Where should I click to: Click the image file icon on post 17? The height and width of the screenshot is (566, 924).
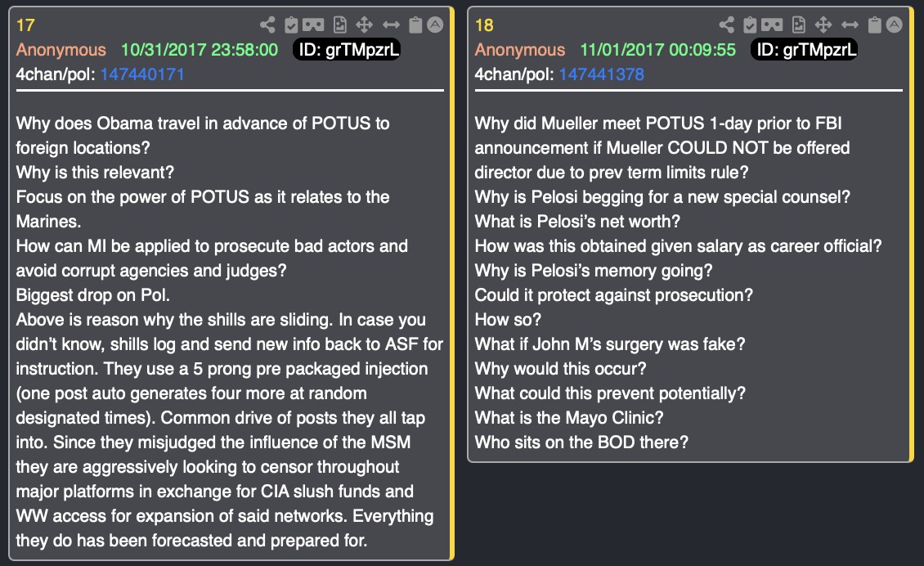click(x=340, y=25)
